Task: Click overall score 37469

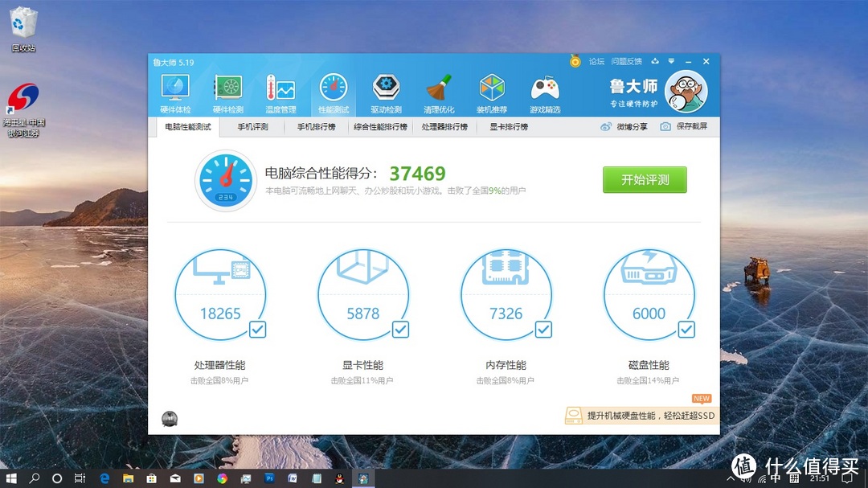Action: [x=417, y=174]
